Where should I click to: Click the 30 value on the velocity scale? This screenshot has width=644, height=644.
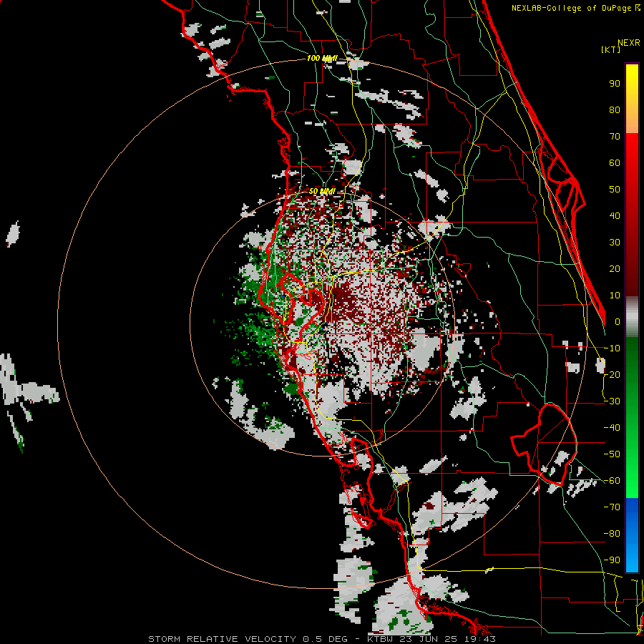pos(615,243)
